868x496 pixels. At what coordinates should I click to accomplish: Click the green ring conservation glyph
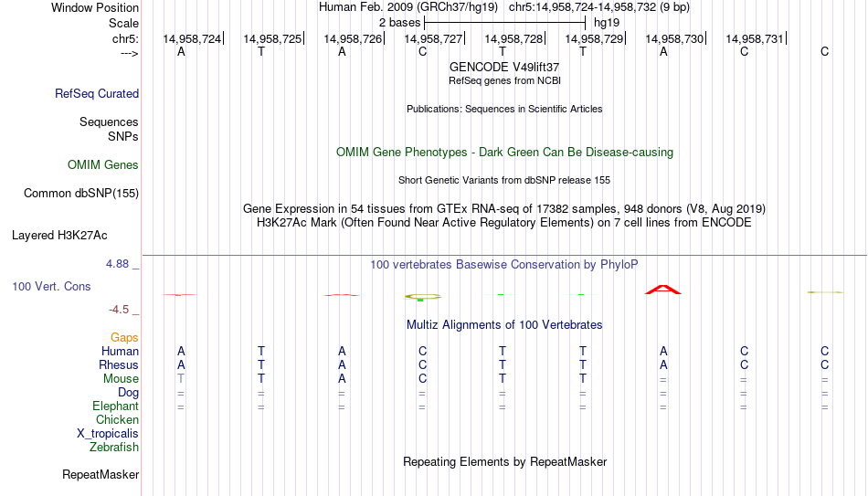(423, 297)
